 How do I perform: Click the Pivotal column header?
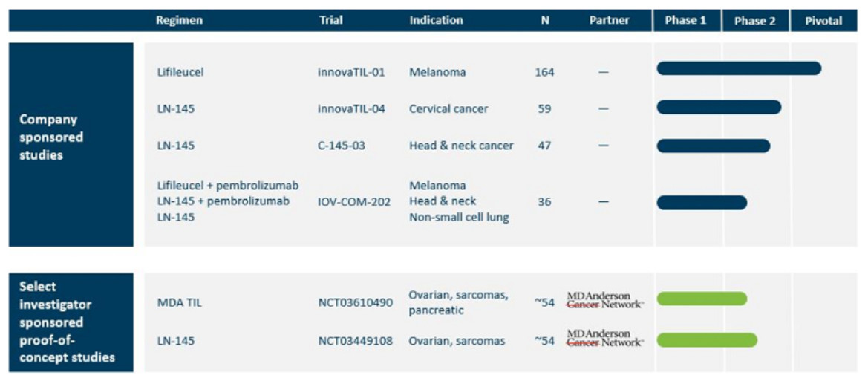823,21
